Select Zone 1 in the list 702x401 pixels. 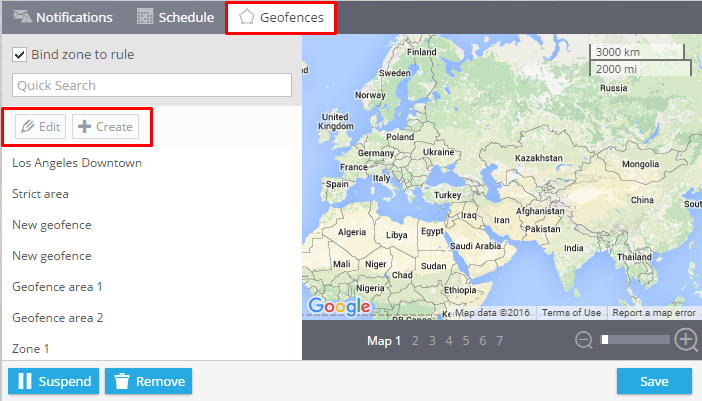(30, 349)
